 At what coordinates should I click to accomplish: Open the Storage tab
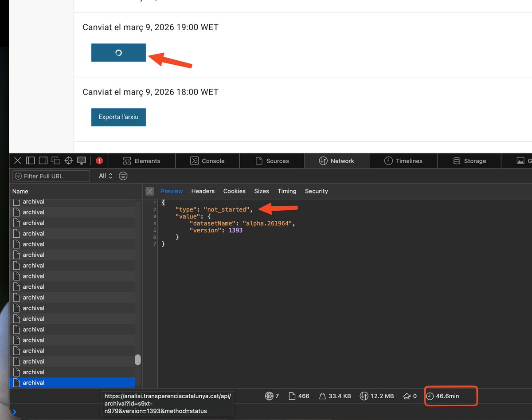(x=469, y=161)
